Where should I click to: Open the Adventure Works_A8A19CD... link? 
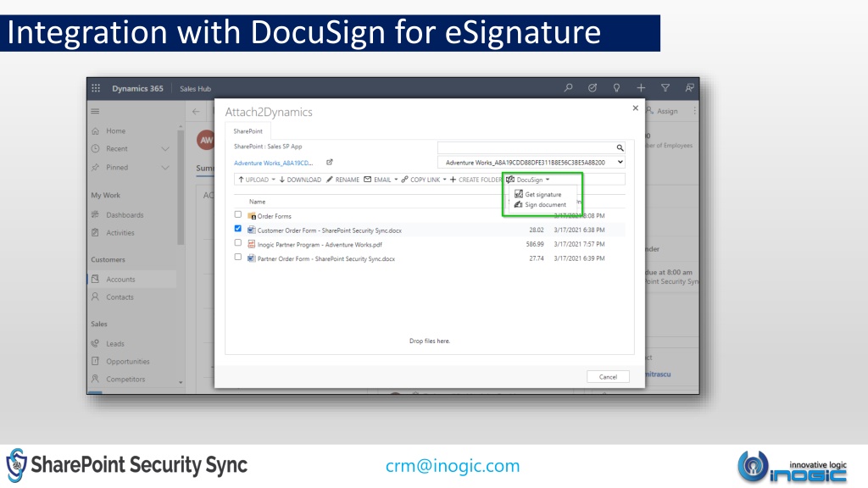274,163
